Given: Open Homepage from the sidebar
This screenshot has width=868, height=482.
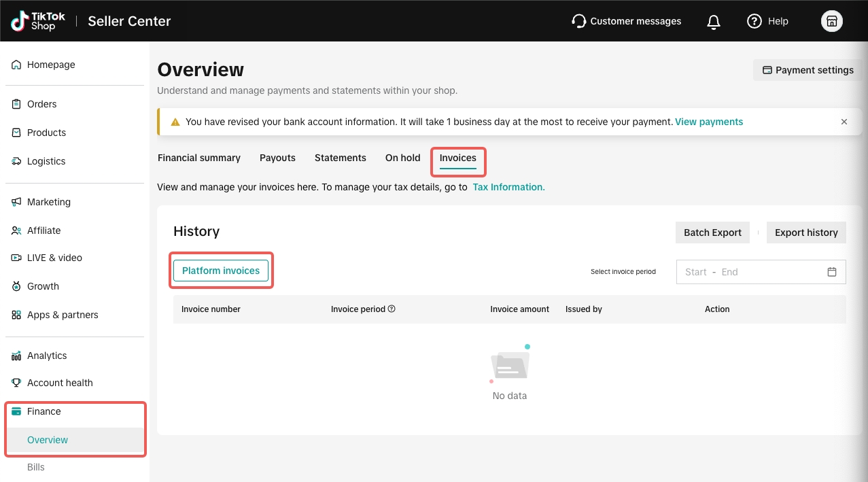Looking at the screenshot, I should click(x=51, y=65).
